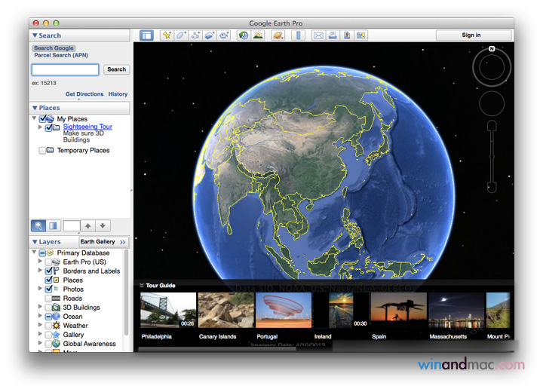The image size is (543, 392).
Task: Click the Add Image Overlay icon
Action: point(210,35)
